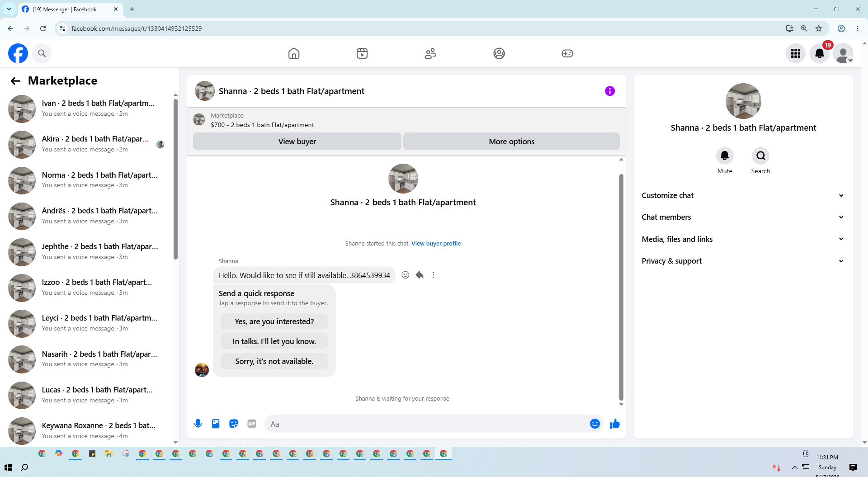Open conversation information purple icon

[x=610, y=91]
